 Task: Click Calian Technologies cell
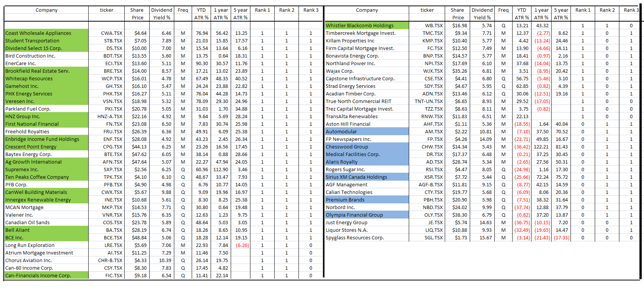[367, 192]
